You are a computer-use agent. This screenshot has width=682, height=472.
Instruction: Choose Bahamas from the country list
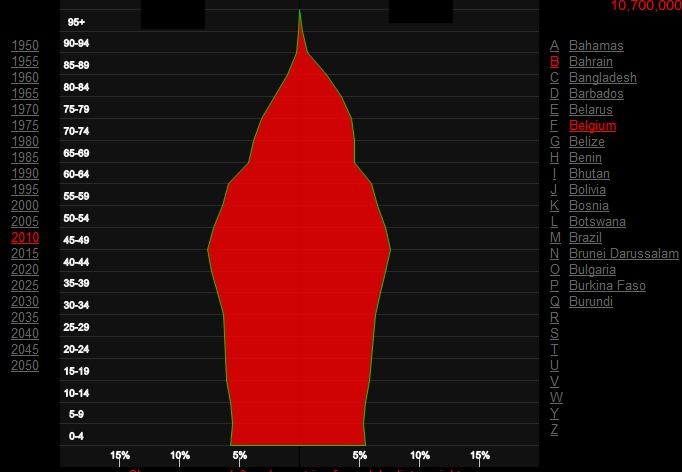pos(596,45)
